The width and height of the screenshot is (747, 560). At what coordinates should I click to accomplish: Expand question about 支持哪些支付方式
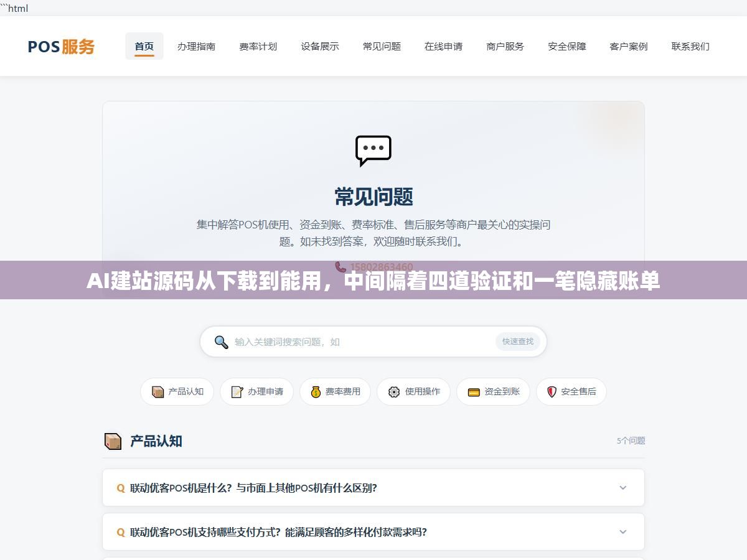tap(374, 532)
